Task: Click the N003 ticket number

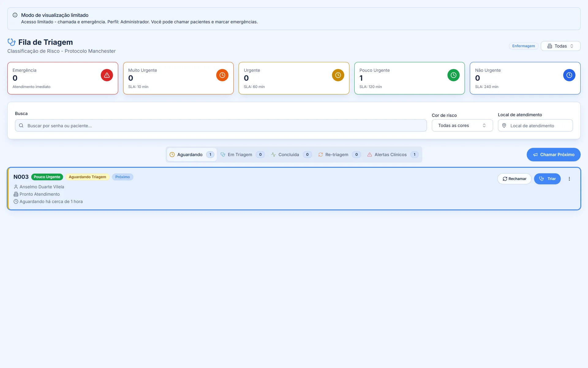Action: [x=21, y=177]
